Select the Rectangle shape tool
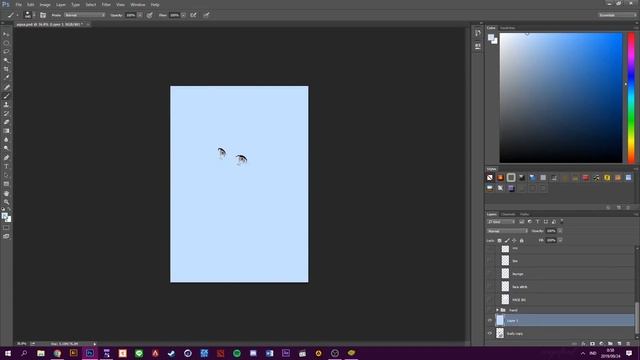Viewport: 640px width, 360px height. (x=6, y=184)
